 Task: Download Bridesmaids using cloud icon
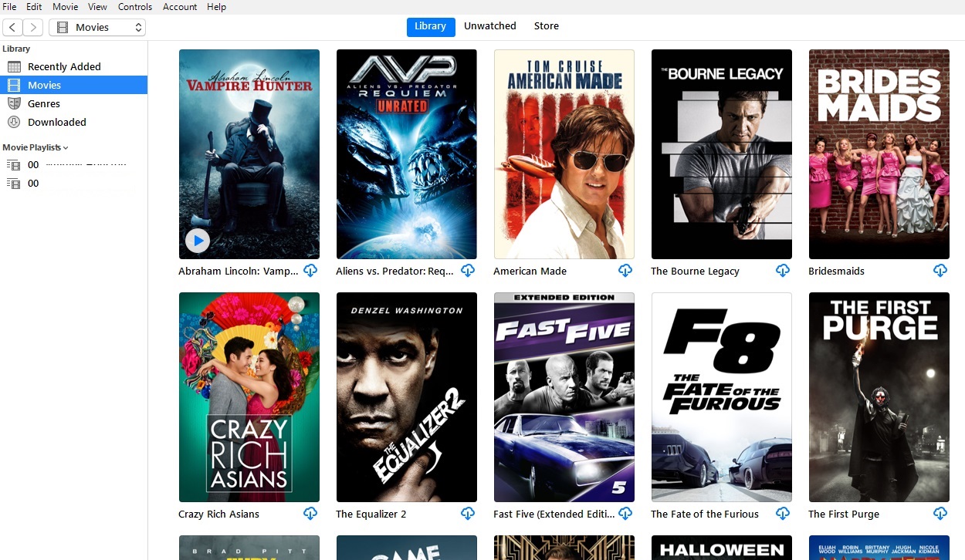[940, 271]
